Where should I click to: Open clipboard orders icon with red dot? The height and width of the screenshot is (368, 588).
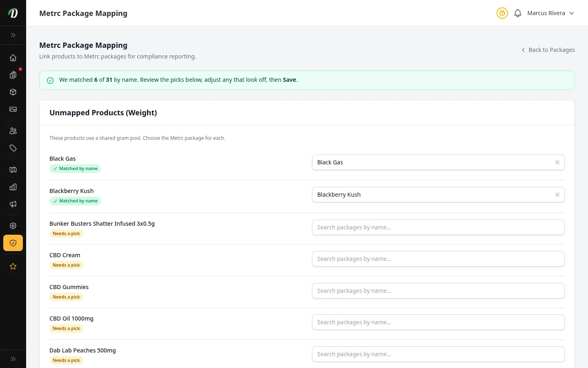pos(13,75)
